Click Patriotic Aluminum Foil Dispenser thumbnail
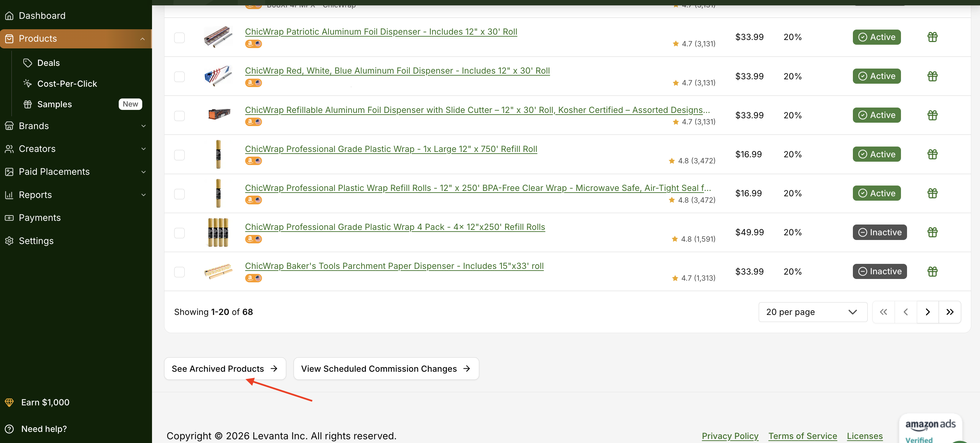The image size is (980, 443). pos(218,37)
